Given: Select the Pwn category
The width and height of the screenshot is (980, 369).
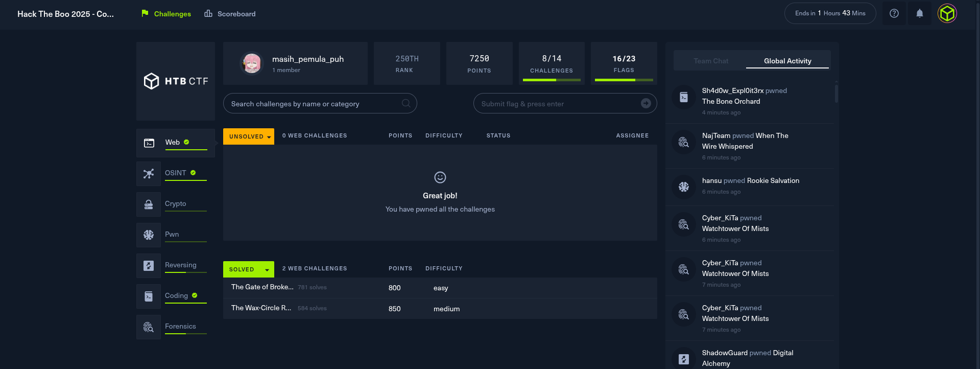Looking at the screenshot, I should (172, 234).
